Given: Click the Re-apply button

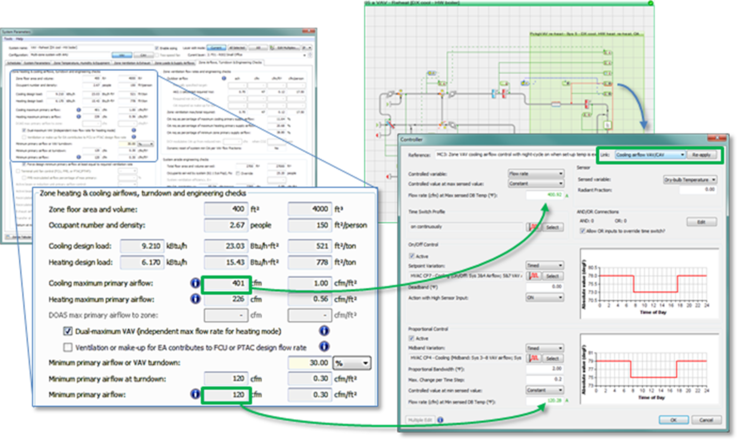Looking at the screenshot, I should click(700, 155).
